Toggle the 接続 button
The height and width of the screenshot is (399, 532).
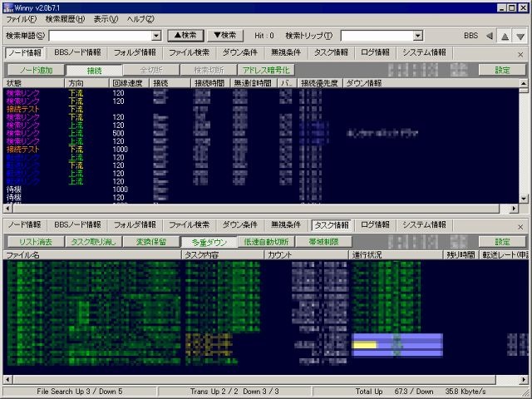(x=94, y=70)
